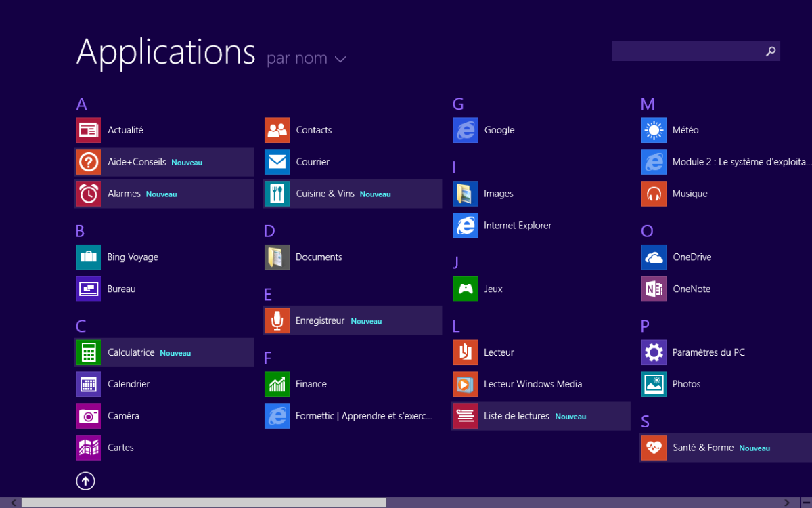Open the Cartes map icon
This screenshot has height=508, width=812.
click(x=89, y=448)
